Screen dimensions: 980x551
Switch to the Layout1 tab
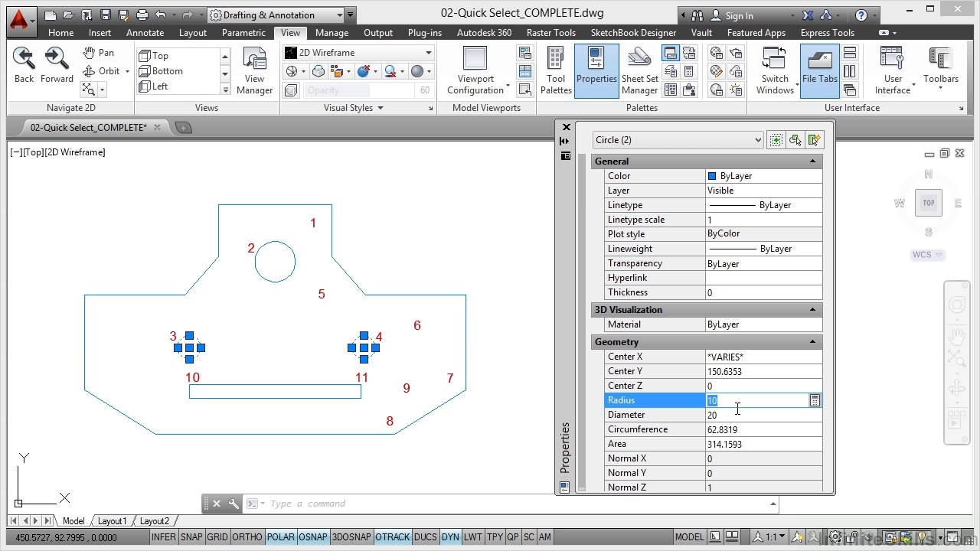(112, 521)
